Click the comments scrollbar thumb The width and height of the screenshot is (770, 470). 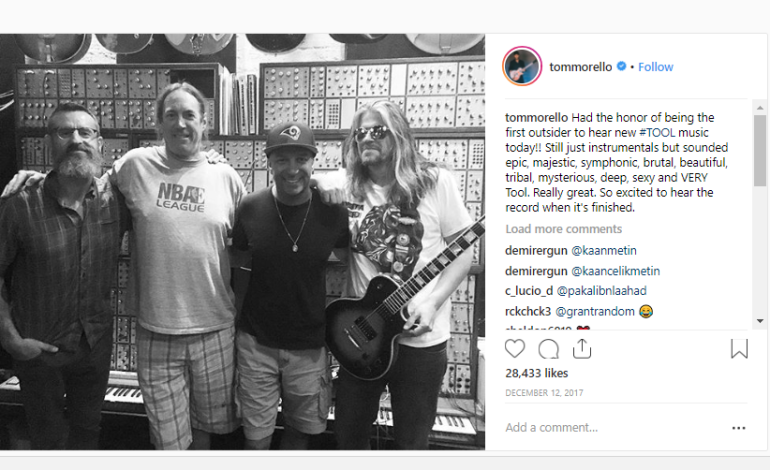point(760,151)
